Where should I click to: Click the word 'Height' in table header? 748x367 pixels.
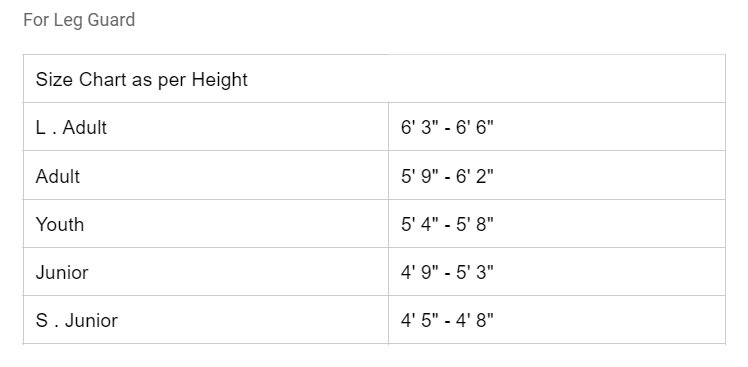click(x=219, y=80)
